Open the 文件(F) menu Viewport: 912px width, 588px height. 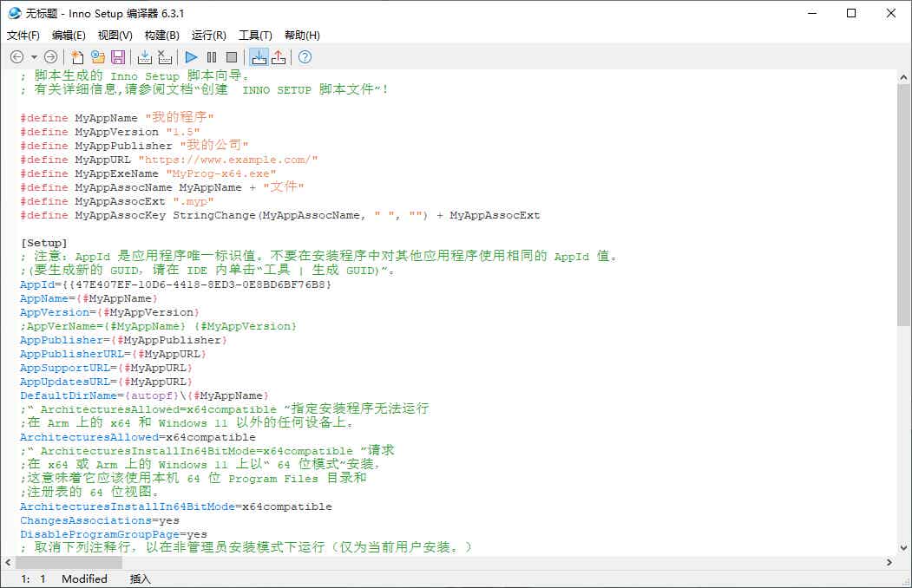tap(23, 36)
